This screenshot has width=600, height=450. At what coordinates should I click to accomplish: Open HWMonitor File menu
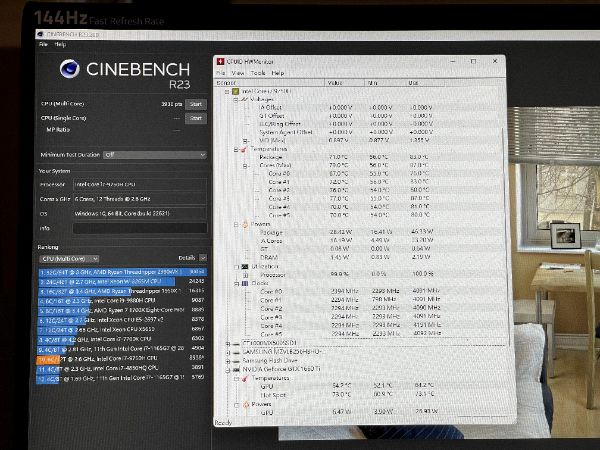pyautogui.click(x=221, y=73)
